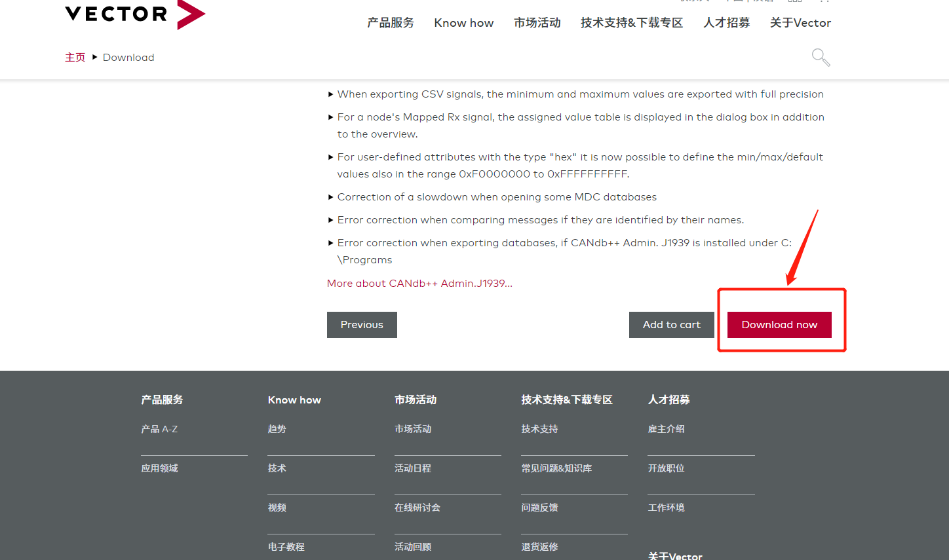Open search with the magnifying glass icon
This screenshot has width=949, height=560.
pyautogui.click(x=821, y=58)
